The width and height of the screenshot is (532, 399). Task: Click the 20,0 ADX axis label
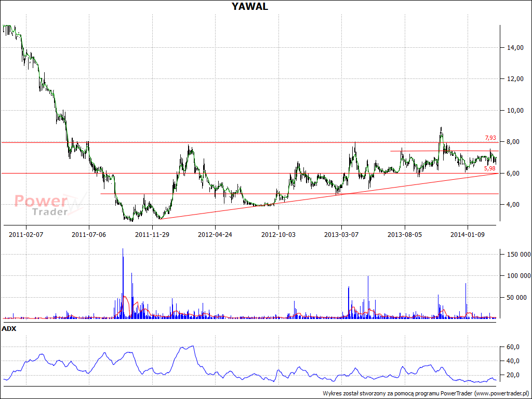[x=513, y=375]
